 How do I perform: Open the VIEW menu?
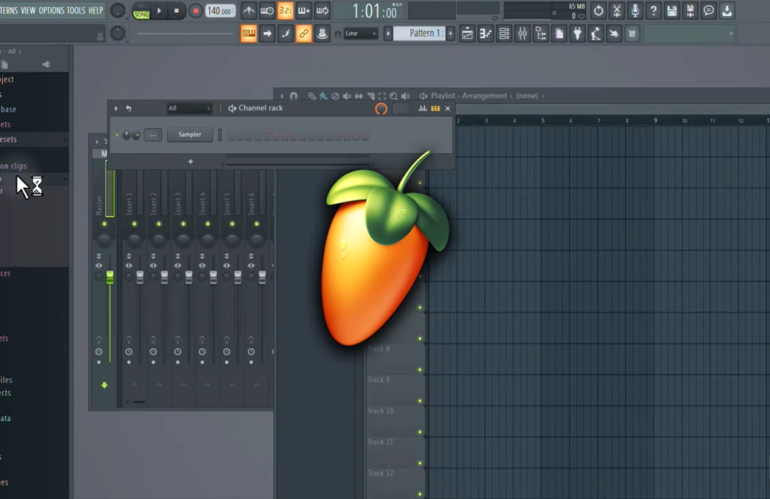coord(28,10)
